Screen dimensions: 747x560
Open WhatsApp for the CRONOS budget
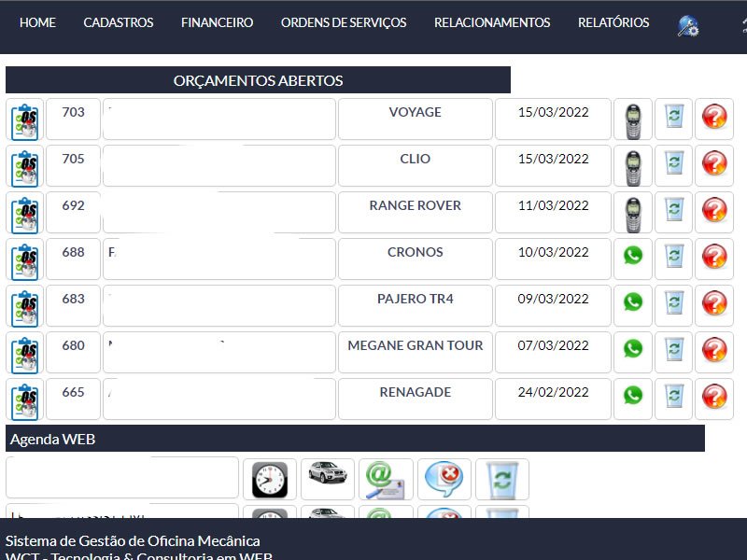coord(633,256)
